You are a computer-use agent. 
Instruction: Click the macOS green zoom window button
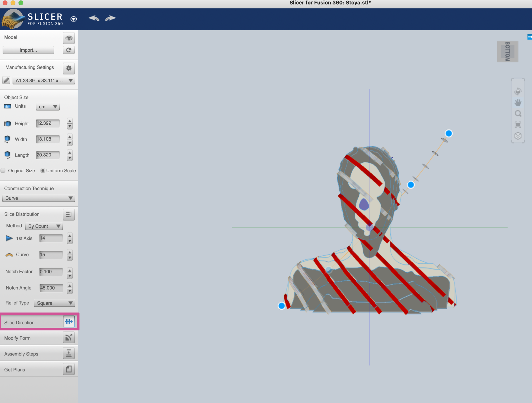click(21, 3)
